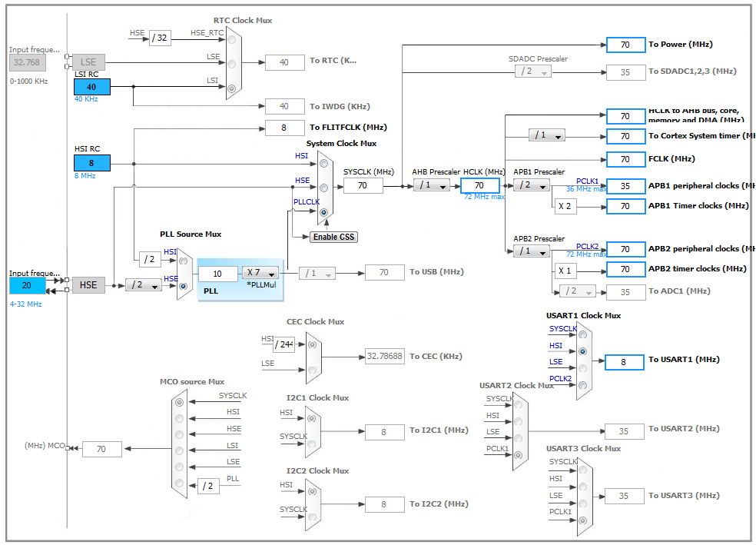Select SYSCLK on USART3 Clock Mux
Viewport: 756px width, 545px height.
583,470
